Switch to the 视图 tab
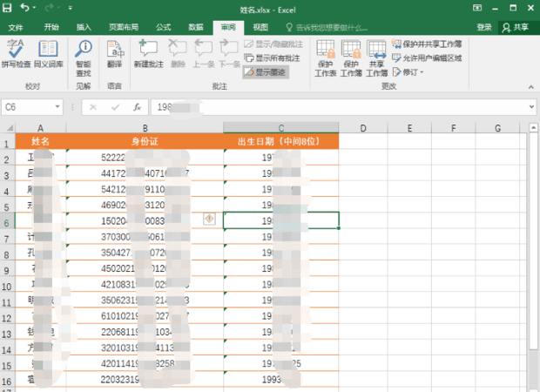 [x=260, y=27]
